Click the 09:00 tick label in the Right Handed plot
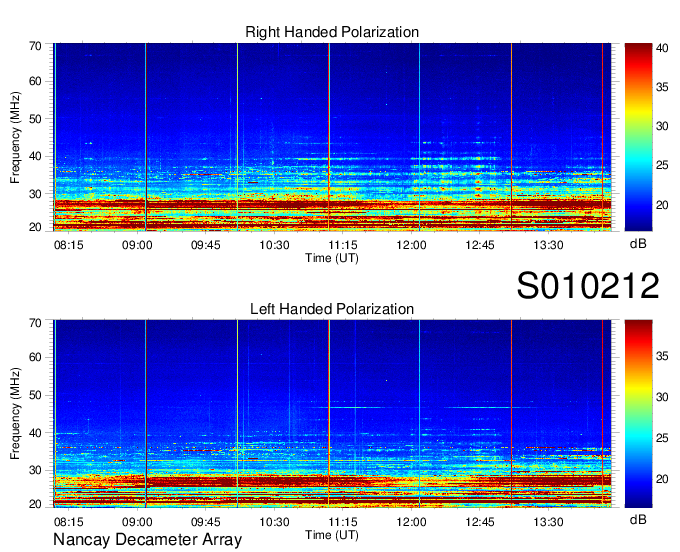 pos(137,245)
